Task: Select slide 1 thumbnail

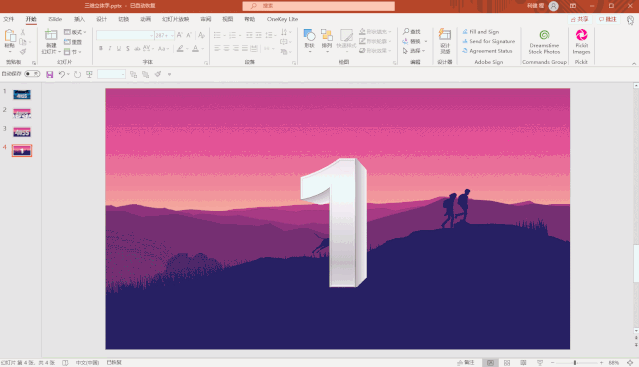Action: (x=22, y=94)
